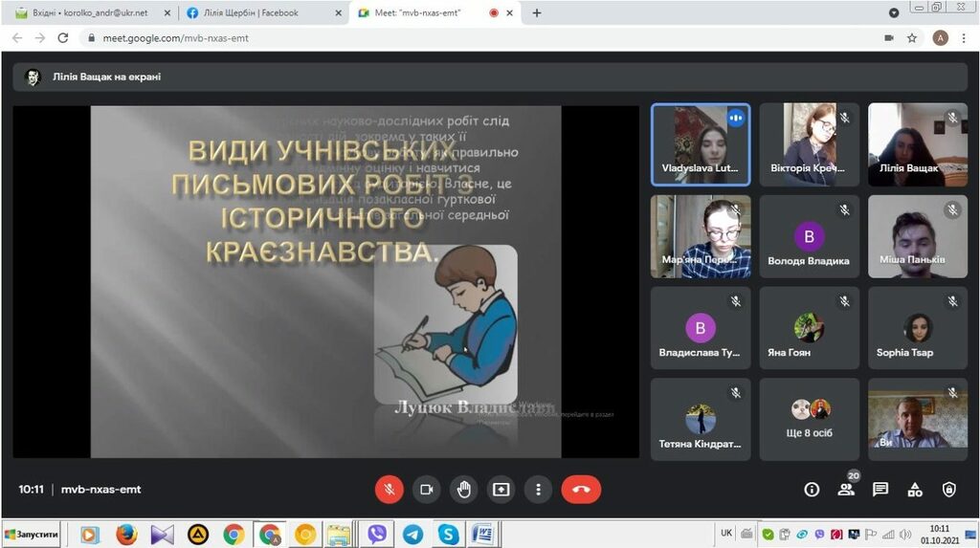The width and height of the screenshot is (980, 548).
Task: Expand the Ще 8 осіб tile
Action: (810, 420)
